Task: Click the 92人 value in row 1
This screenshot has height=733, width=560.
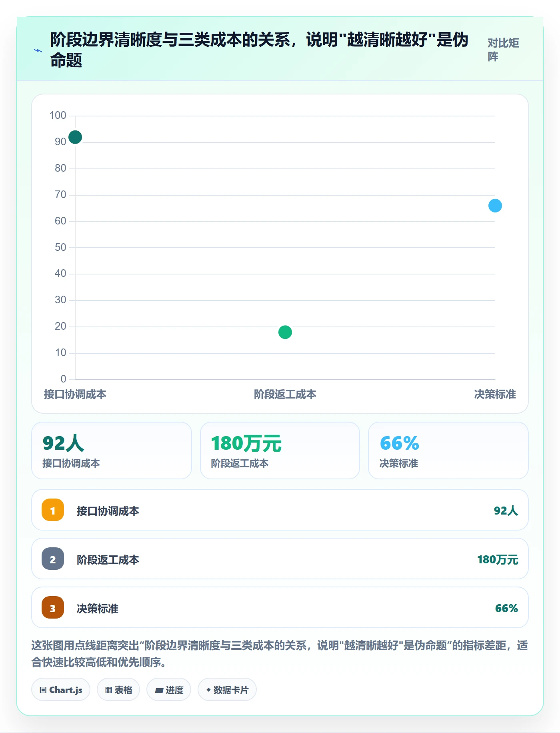Action: click(506, 511)
